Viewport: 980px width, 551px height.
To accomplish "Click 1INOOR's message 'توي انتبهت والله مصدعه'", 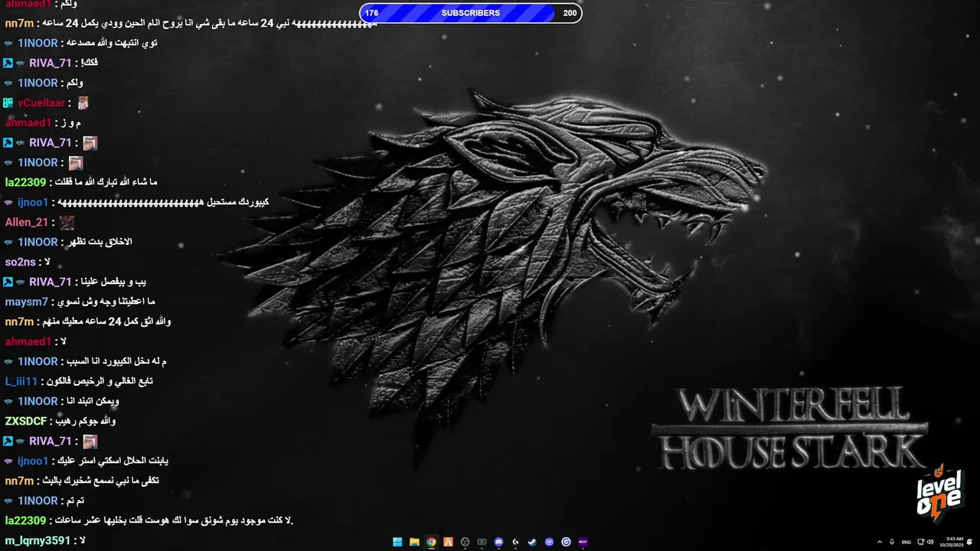I will (113, 43).
